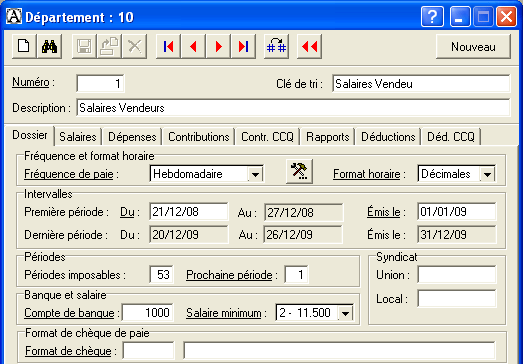
Task: Open the Déductions tab
Action: (x=388, y=137)
